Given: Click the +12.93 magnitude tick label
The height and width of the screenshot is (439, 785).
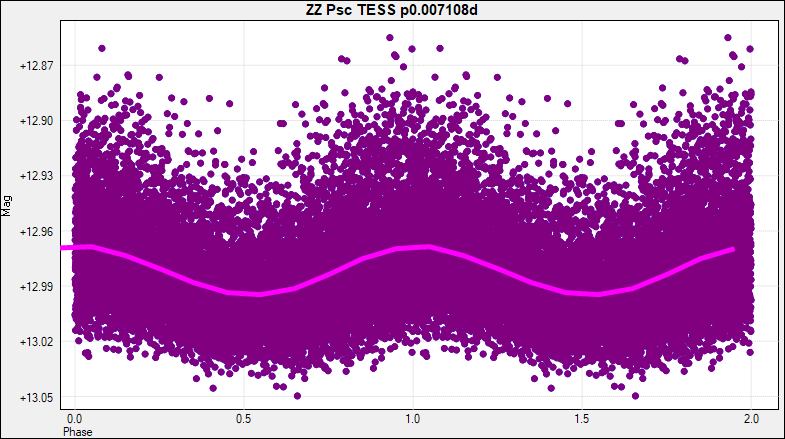Looking at the screenshot, I should tap(37, 176).
